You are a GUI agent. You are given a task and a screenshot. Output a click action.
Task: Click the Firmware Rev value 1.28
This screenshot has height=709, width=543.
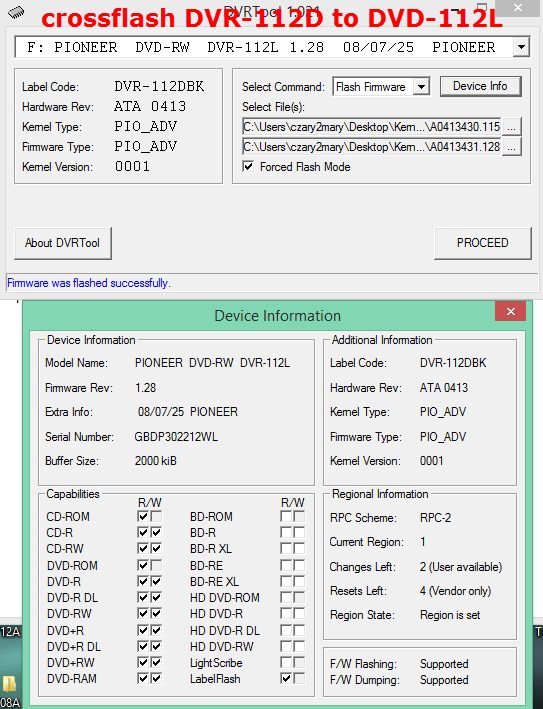(x=146, y=388)
